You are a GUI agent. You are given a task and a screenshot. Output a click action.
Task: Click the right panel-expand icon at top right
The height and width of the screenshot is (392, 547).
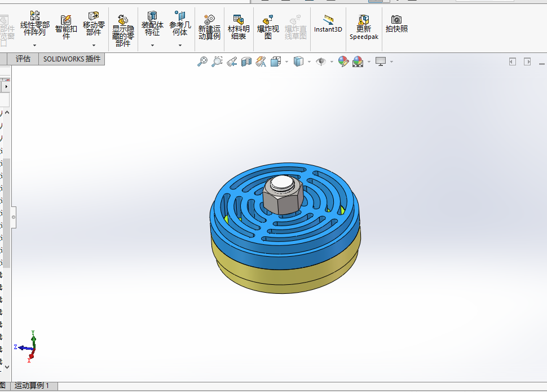[x=527, y=62]
